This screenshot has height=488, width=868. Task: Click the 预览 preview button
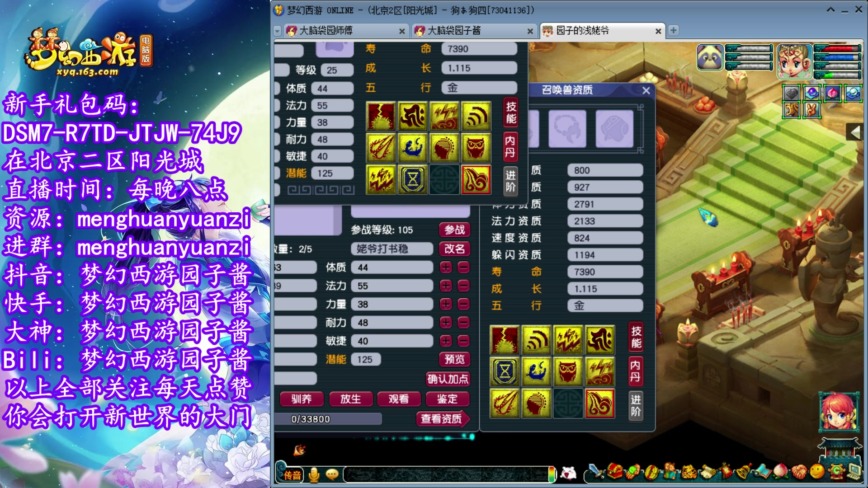click(x=454, y=359)
